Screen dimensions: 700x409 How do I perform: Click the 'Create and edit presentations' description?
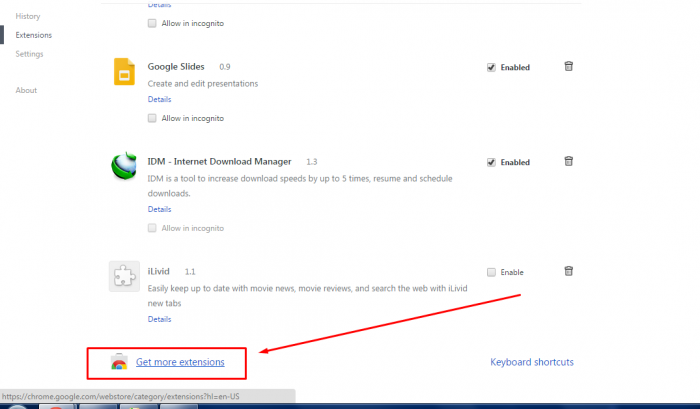tap(203, 83)
